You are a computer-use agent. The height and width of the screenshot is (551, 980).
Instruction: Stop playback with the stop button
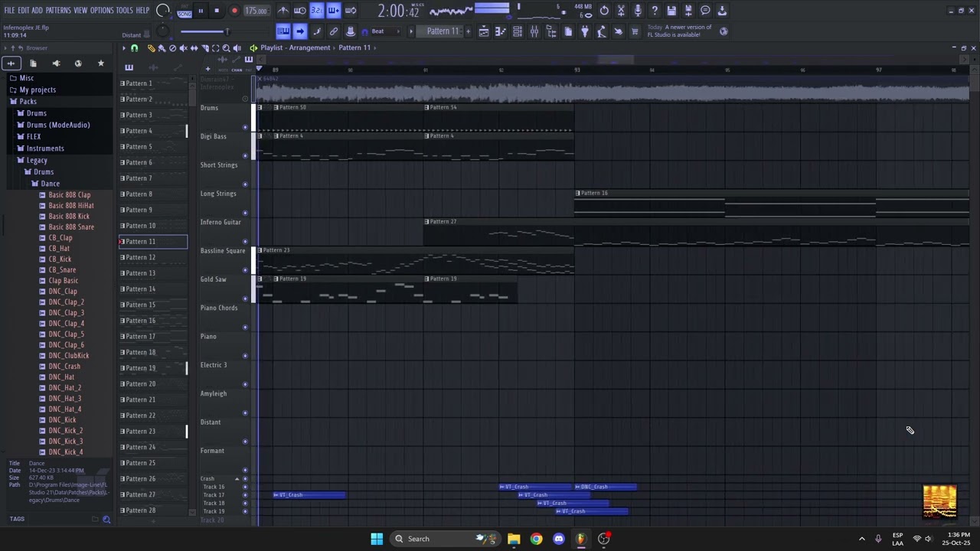tap(217, 11)
